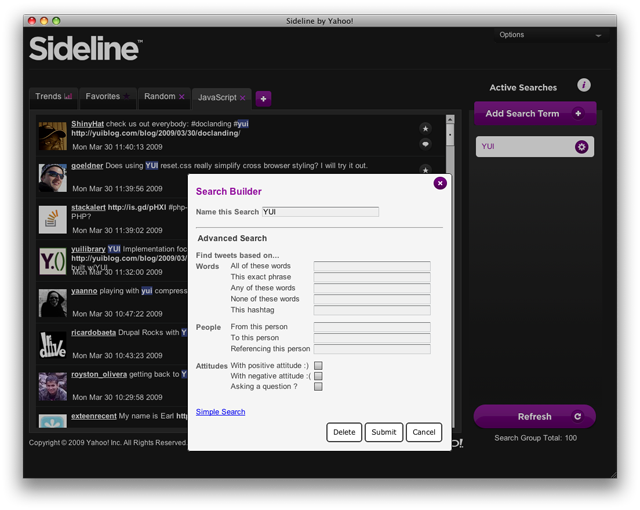640x510 pixels.
Task: Close the Search Builder dialog
Action: 440,183
